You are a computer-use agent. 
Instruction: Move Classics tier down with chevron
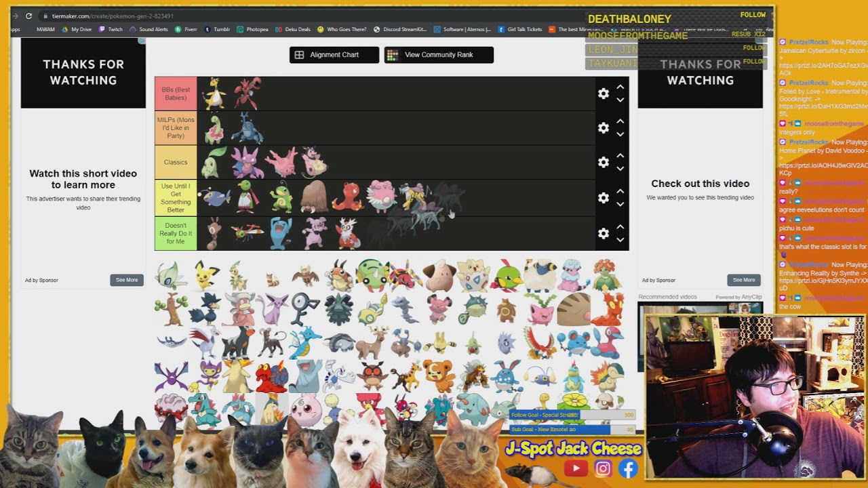(620, 169)
